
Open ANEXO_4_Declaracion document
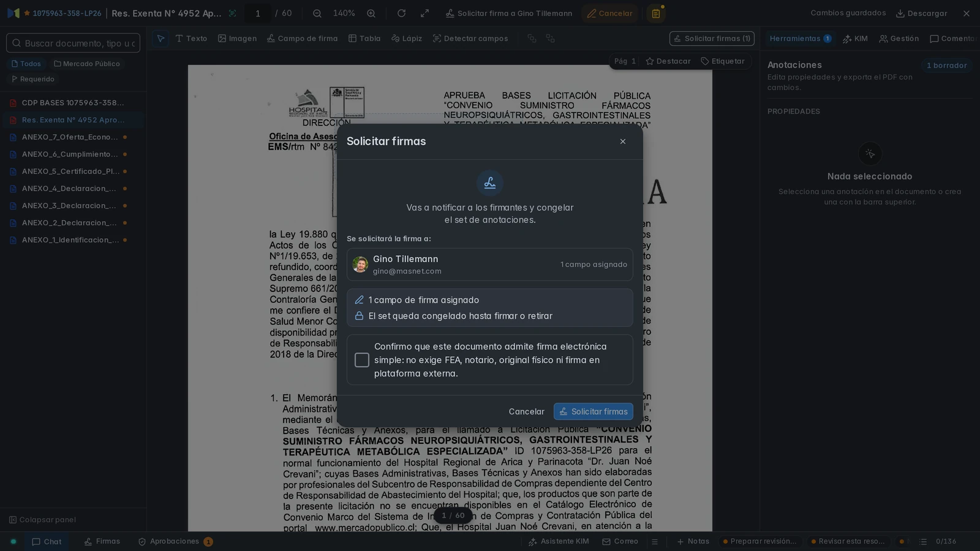(x=73, y=189)
